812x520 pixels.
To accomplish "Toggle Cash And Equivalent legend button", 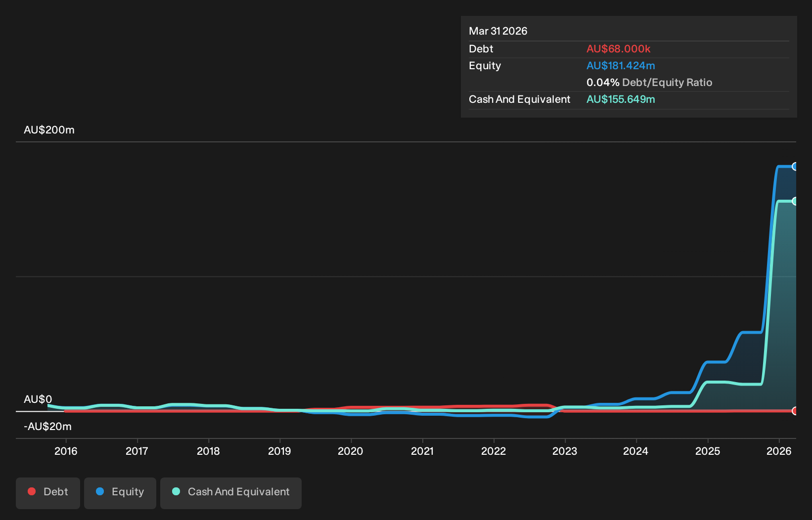I will 231,493.
